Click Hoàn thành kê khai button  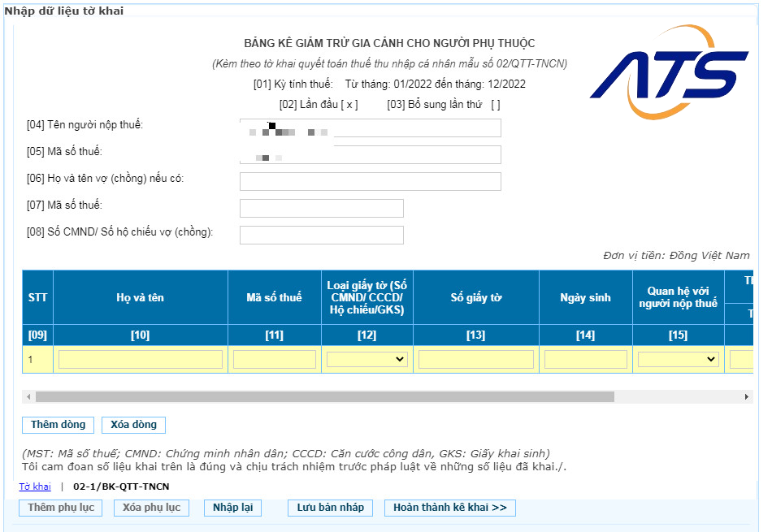click(449, 508)
